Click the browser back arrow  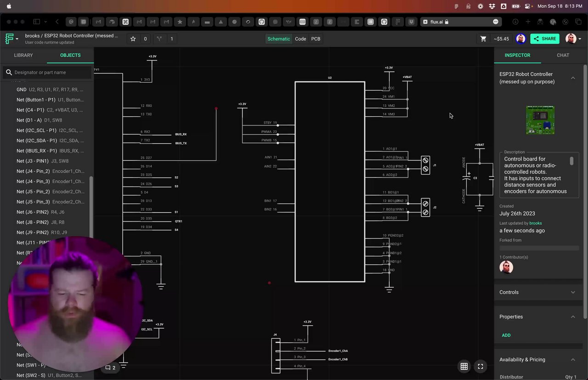click(x=57, y=22)
